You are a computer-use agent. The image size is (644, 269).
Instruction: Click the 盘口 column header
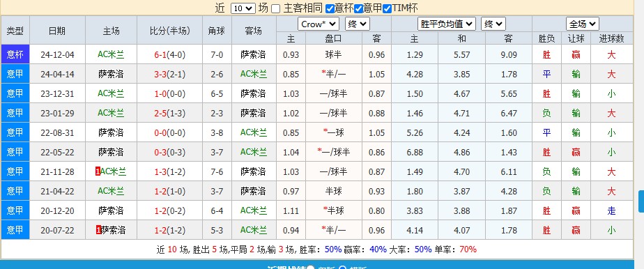coord(333,38)
